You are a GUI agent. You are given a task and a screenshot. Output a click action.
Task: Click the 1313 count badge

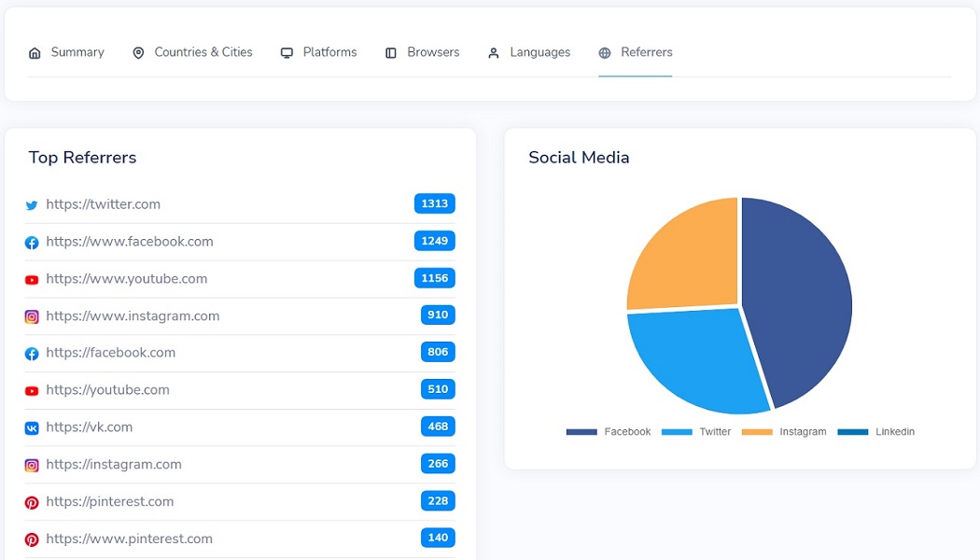434,203
